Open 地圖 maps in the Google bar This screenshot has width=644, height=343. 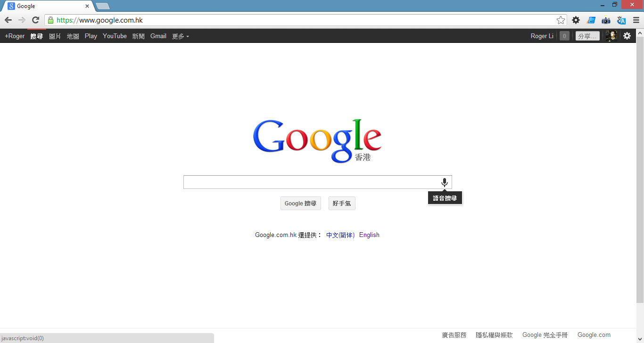tap(73, 36)
